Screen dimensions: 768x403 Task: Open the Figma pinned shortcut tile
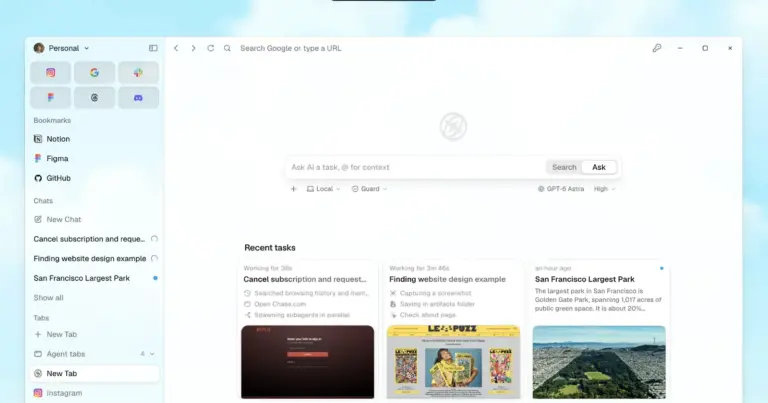50,97
